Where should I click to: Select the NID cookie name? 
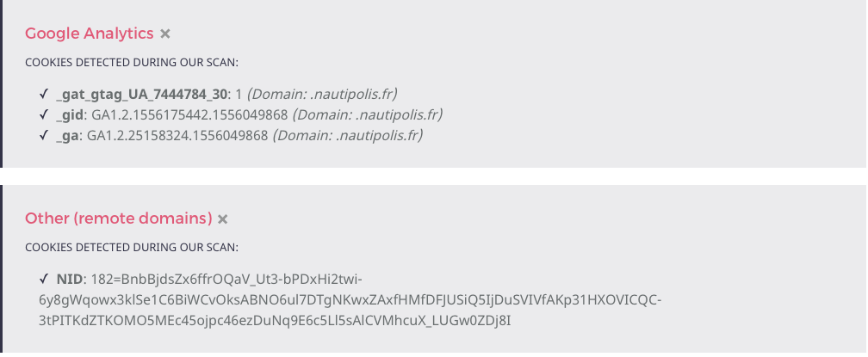pos(69,279)
